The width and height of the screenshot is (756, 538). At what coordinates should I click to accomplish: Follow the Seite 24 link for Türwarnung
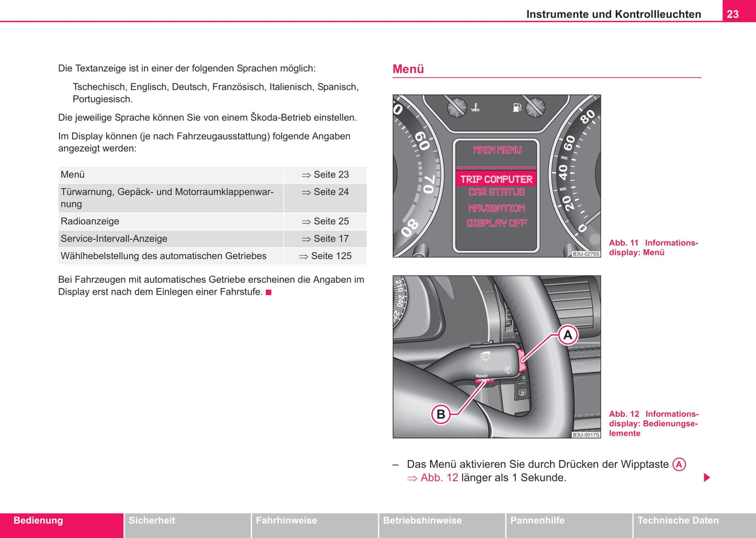click(325, 192)
